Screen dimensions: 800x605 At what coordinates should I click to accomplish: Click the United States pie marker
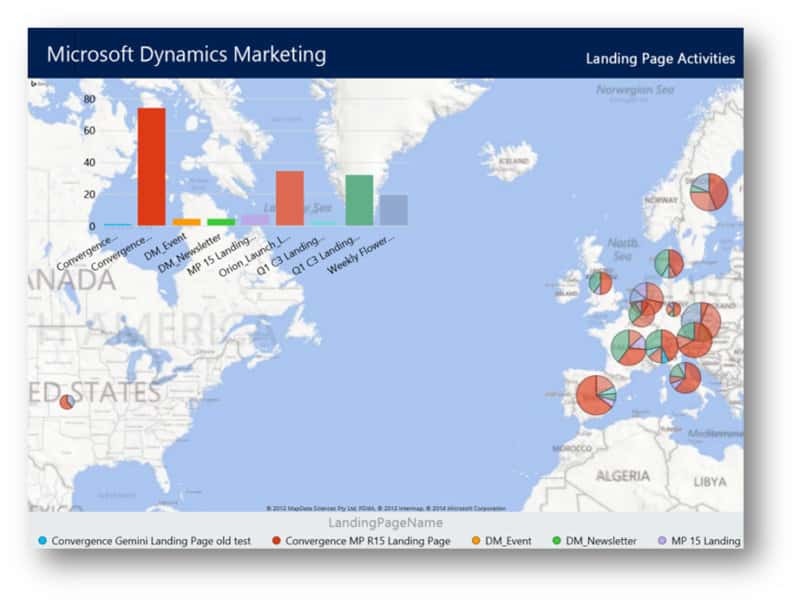[66, 402]
